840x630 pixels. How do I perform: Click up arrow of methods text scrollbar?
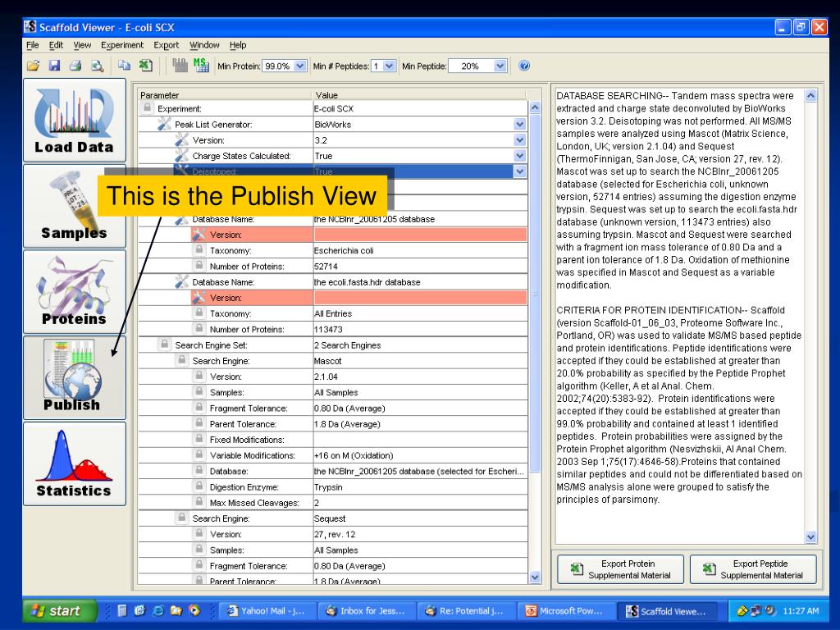pyautogui.click(x=810, y=95)
